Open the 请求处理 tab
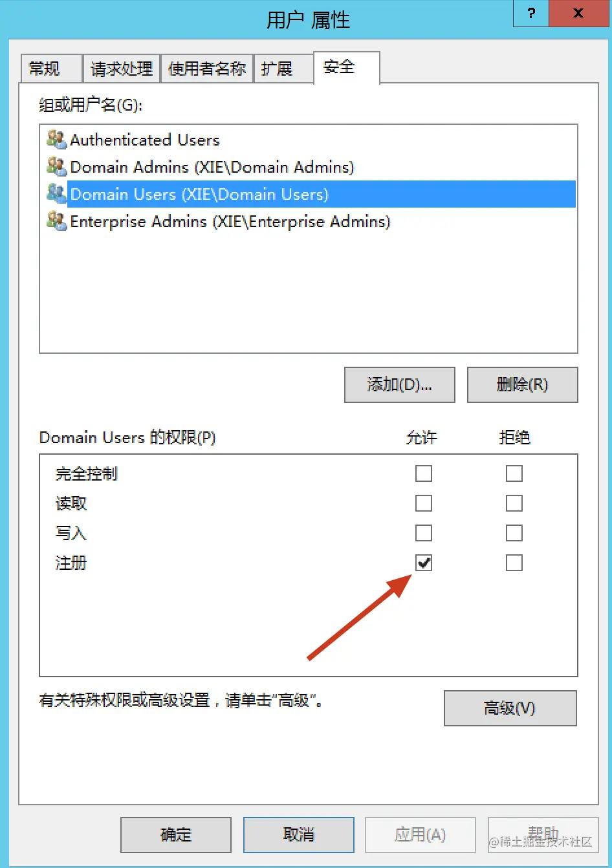Image resolution: width=612 pixels, height=868 pixels. click(122, 69)
